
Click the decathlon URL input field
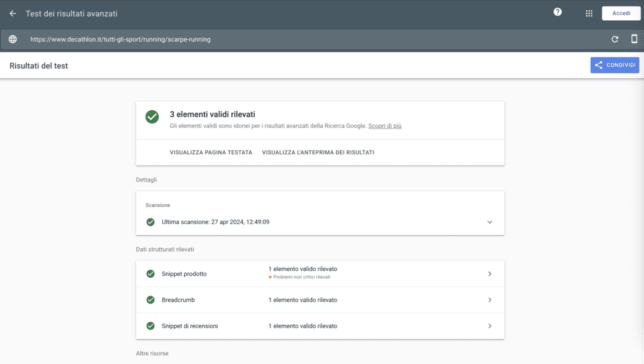(x=316, y=40)
